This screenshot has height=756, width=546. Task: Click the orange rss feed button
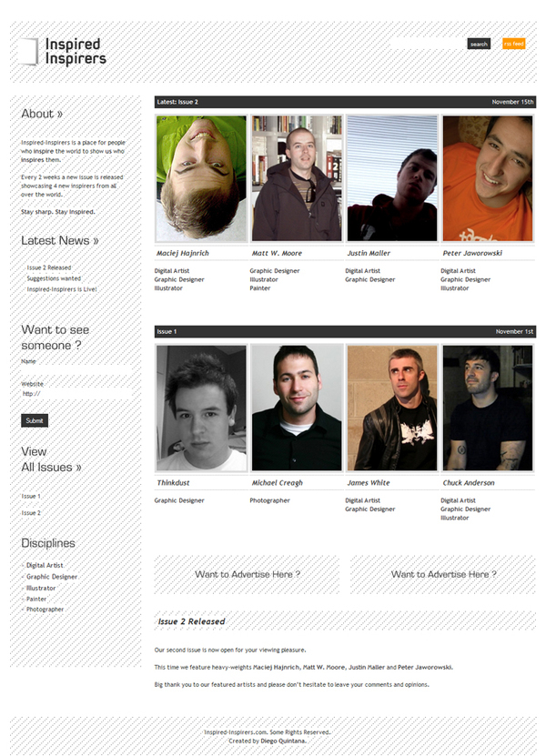[513, 44]
